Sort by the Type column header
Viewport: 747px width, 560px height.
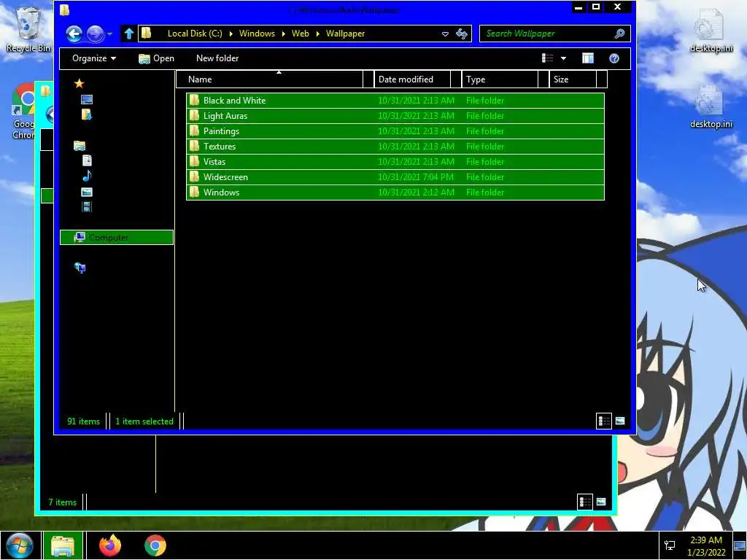[x=499, y=79]
